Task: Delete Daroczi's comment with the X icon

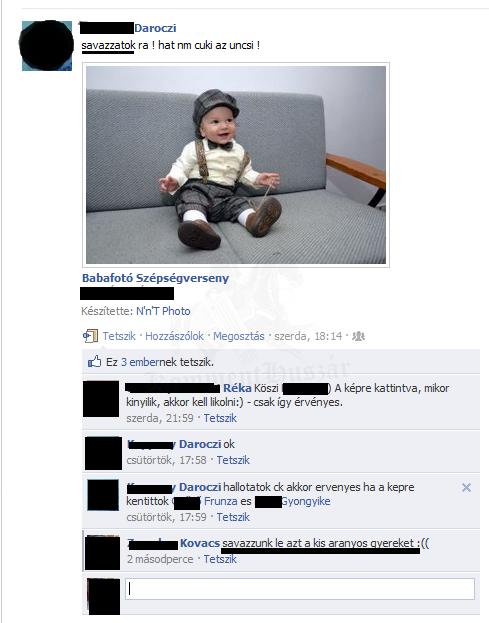Action: [466, 488]
